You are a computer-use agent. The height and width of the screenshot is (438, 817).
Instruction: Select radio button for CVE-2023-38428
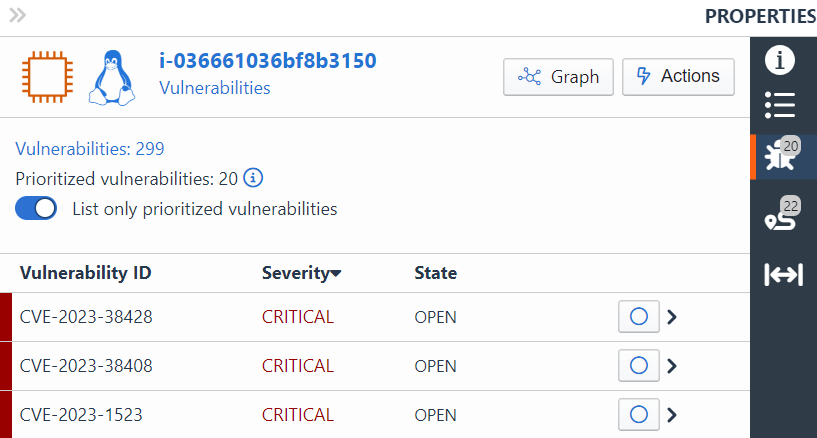(638, 317)
